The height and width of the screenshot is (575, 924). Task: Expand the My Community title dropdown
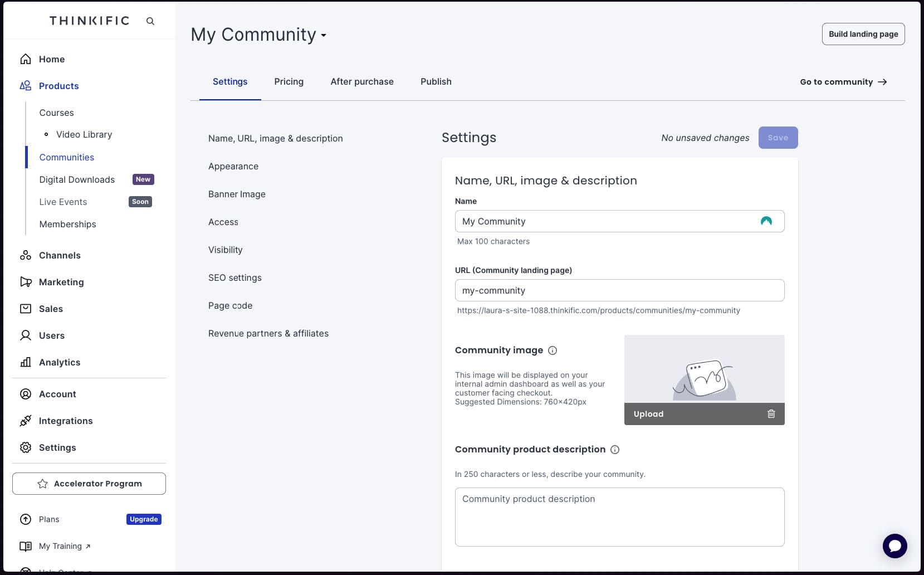[x=324, y=35]
